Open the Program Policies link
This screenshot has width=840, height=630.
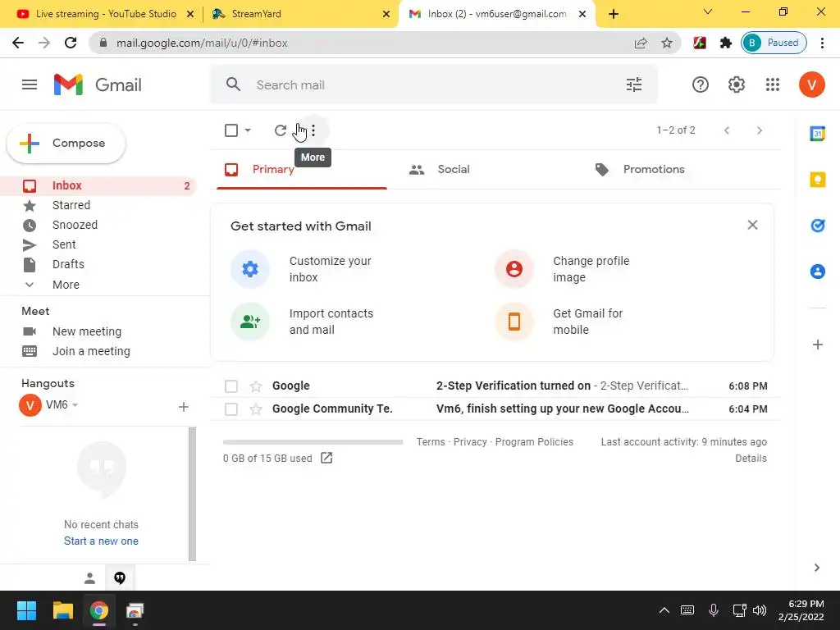(534, 442)
